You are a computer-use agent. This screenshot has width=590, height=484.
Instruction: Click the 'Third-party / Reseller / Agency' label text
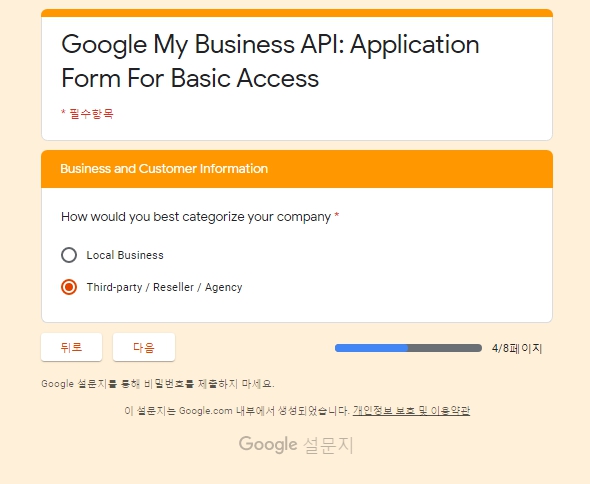tap(164, 288)
